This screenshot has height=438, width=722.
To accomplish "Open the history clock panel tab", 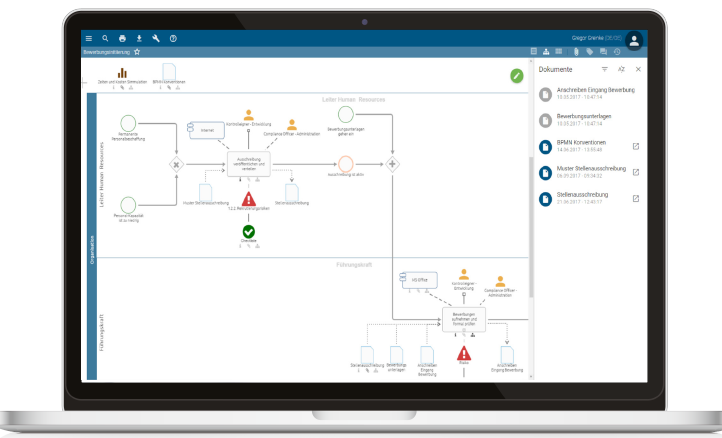I will click(617, 51).
